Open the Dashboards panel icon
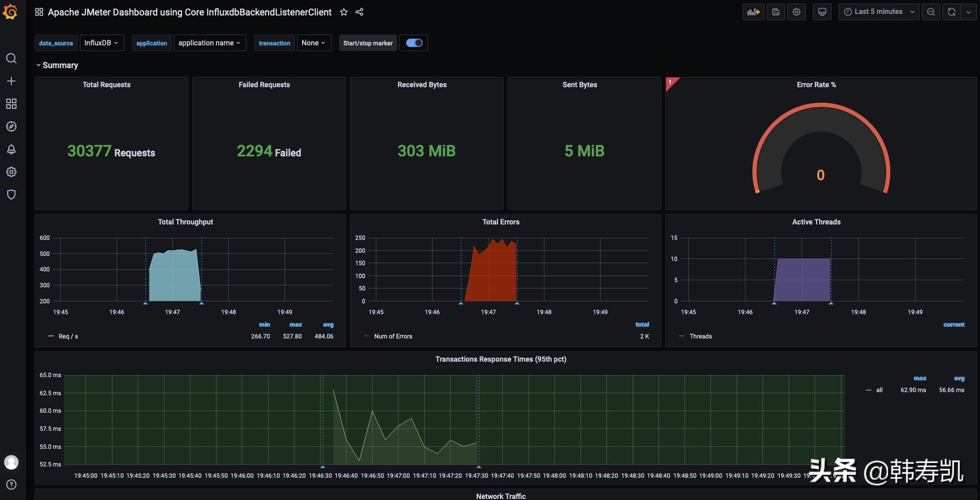This screenshot has height=500, width=980. pyautogui.click(x=11, y=104)
